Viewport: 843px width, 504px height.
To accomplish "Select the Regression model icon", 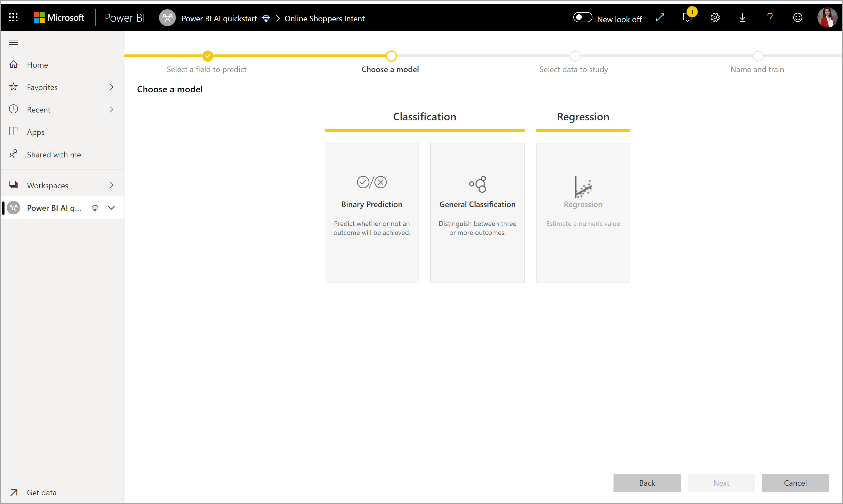I will click(583, 186).
